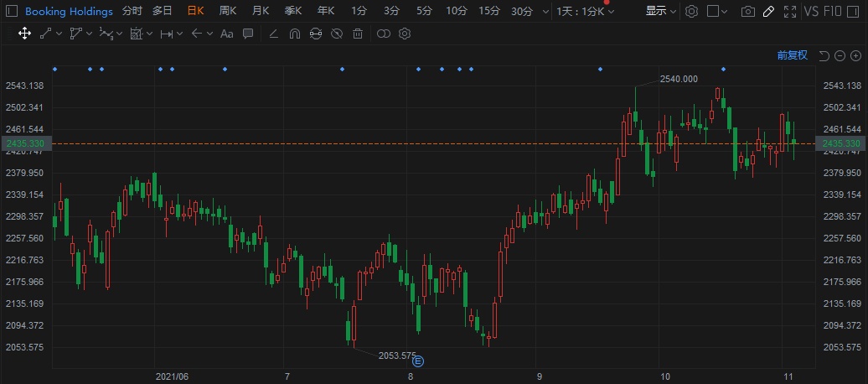868x384 pixels.
Task: Zoom out chart with minus icon
Action: [x=840, y=56]
